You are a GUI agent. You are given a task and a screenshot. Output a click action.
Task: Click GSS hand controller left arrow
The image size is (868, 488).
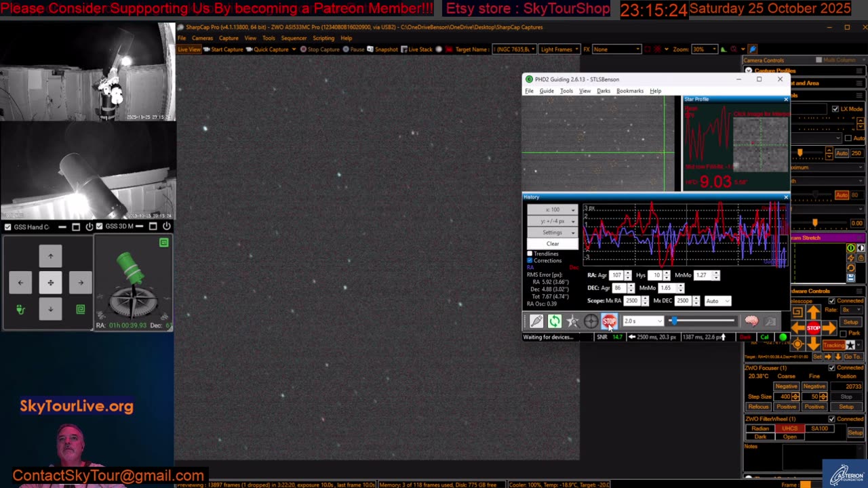(x=20, y=283)
